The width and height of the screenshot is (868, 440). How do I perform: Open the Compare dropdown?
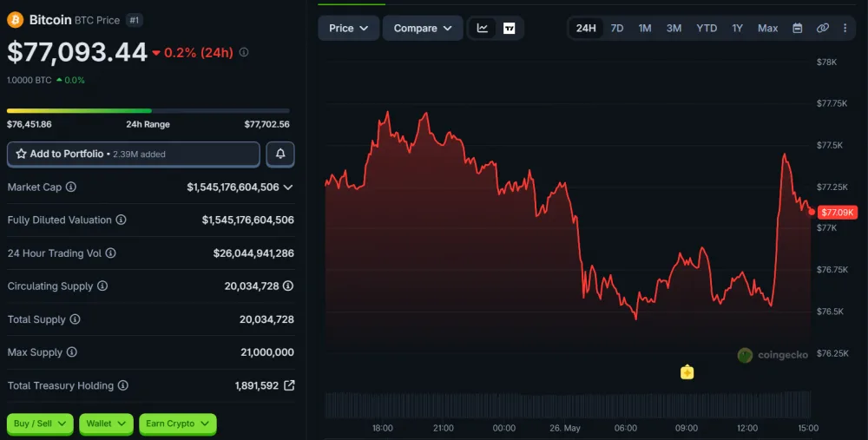pyautogui.click(x=423, y=29)
